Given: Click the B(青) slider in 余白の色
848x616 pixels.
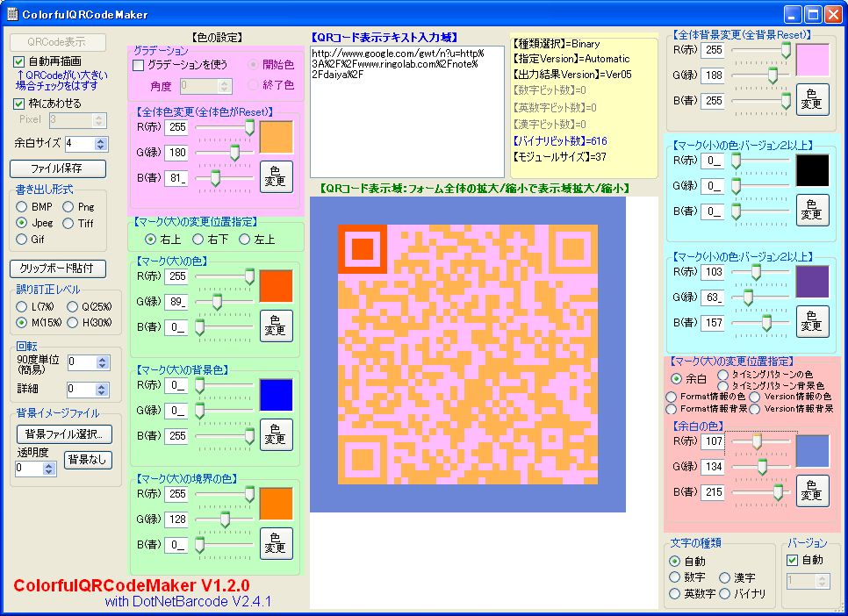Looking at the screenshot, I should [x=761, y=492].
